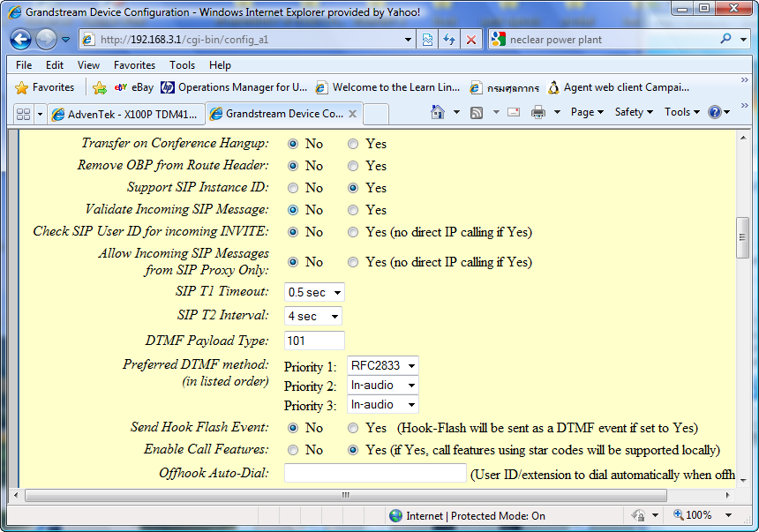
Task: Open the Agent web client Campai... favorite
Action: (x=618, y=87)
